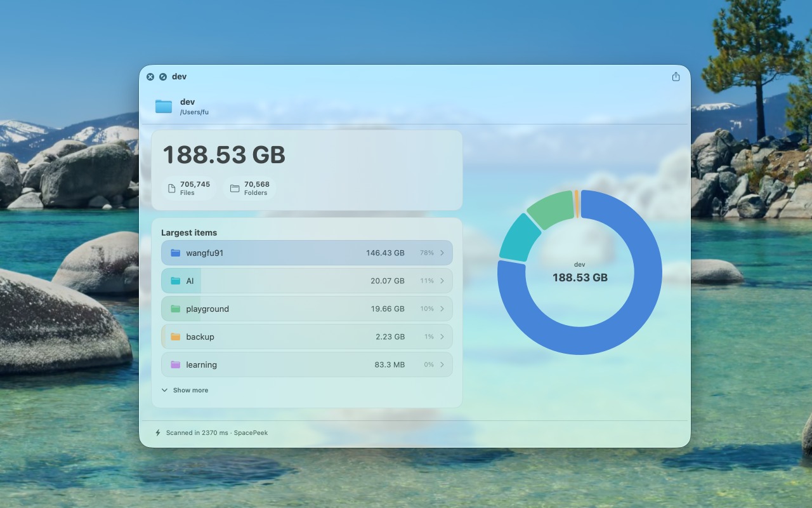Screen dimensions: 812x508
Task: Click the Scanned in 2370 ms status text
Action: [x=197, y=432]
